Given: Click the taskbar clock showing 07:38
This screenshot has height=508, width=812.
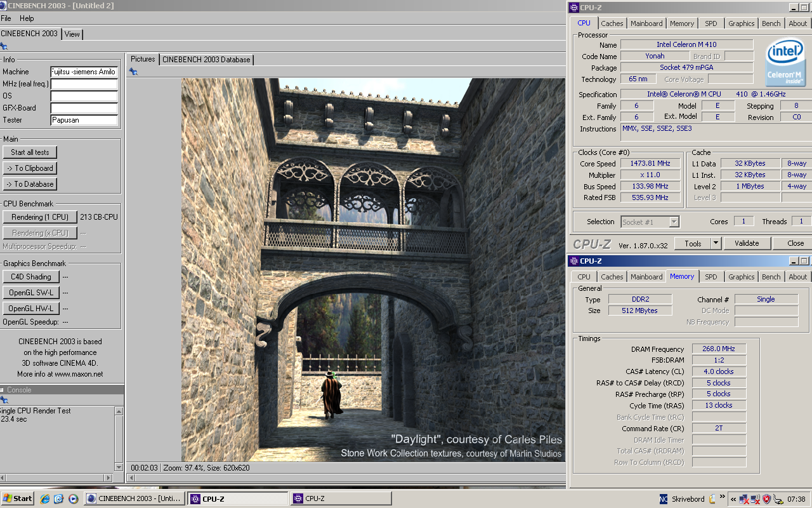Looking at the screenshot, I should (796, 499).
